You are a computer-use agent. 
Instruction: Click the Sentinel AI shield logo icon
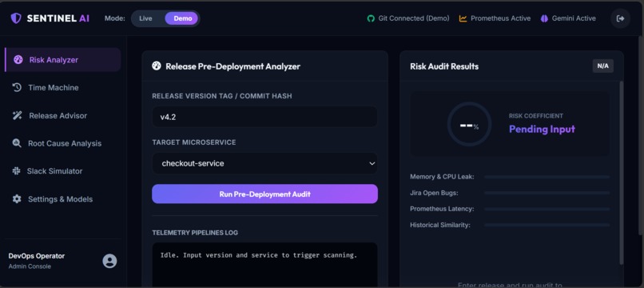[16, 18]
